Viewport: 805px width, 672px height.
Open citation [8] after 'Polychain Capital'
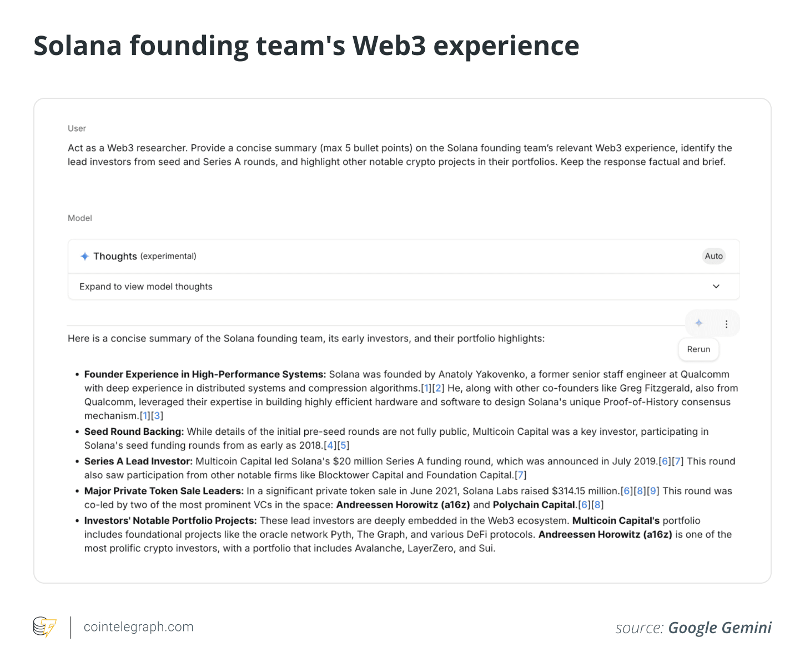pyautogui.click(x=597, y=505)
